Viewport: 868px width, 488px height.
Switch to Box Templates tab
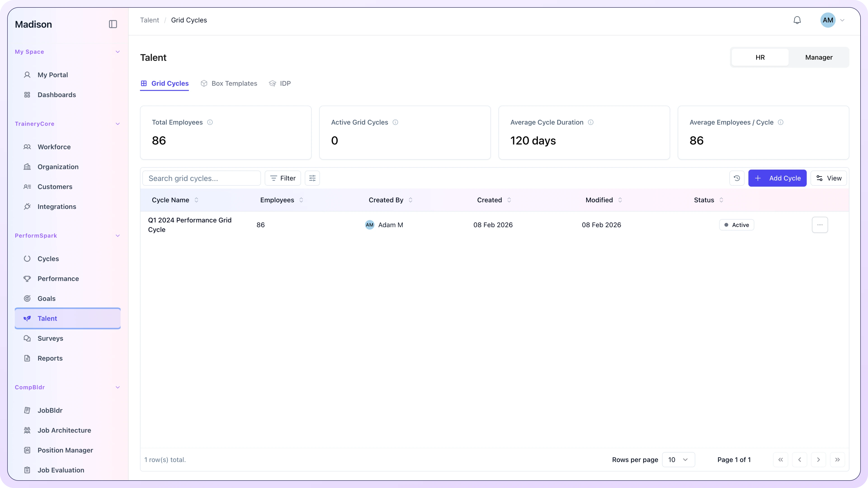point(229,84)
